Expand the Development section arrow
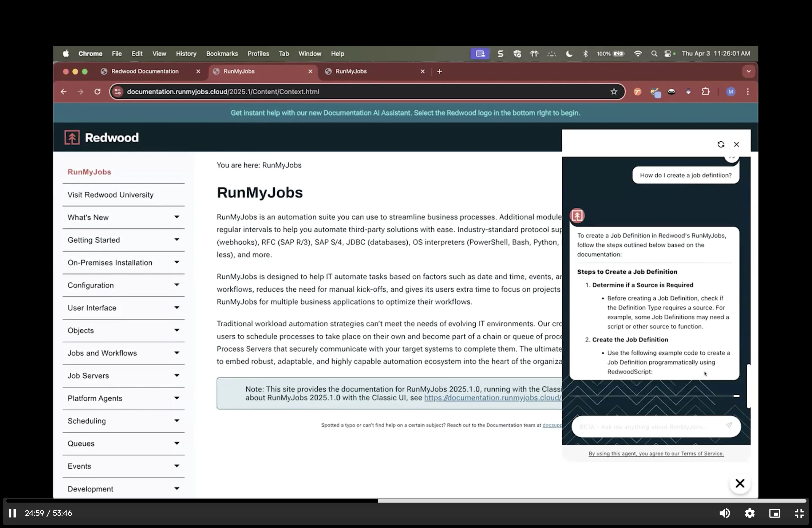Screen dimensions: 812x528 tap(176, 489)
